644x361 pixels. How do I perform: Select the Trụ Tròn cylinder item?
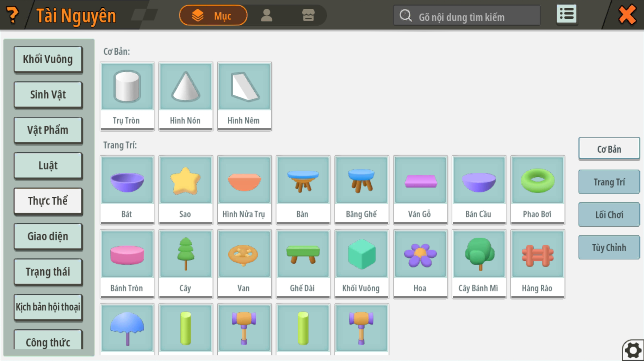click(x=127, y=96)
